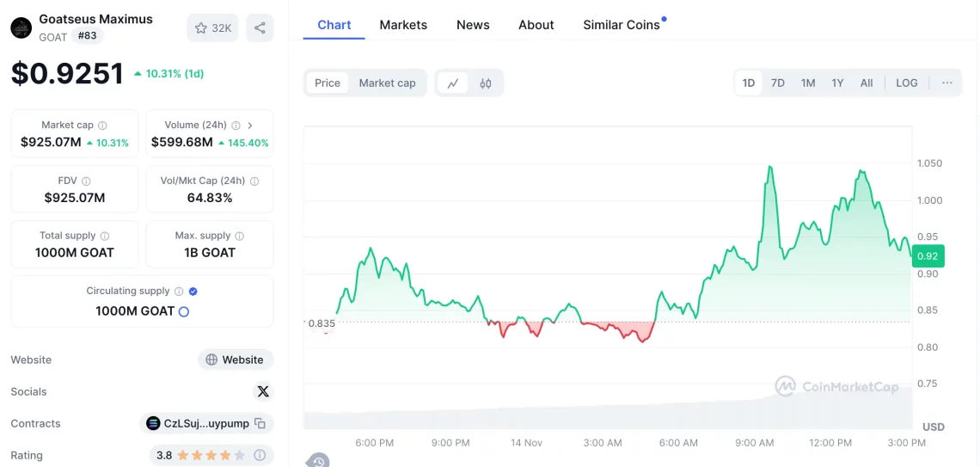Image resolution: width=980 pixels, height=467 pixels.
Task: Open Market cap info tooltip icon
Action: pyautogui.click(x=102, y=126)
